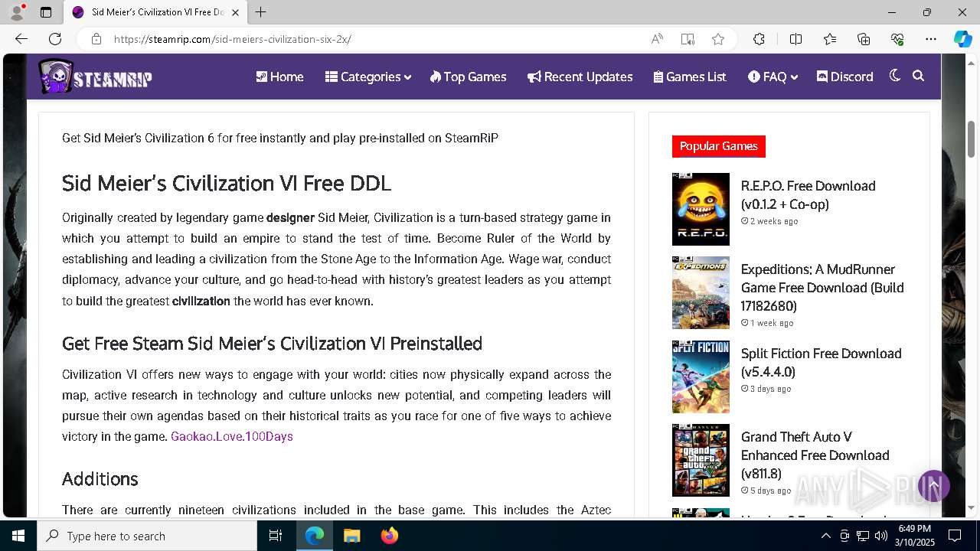The width and height of the screenshot is (980, 551).
Task: Open Recent Updates page
Action: [580, 77]
